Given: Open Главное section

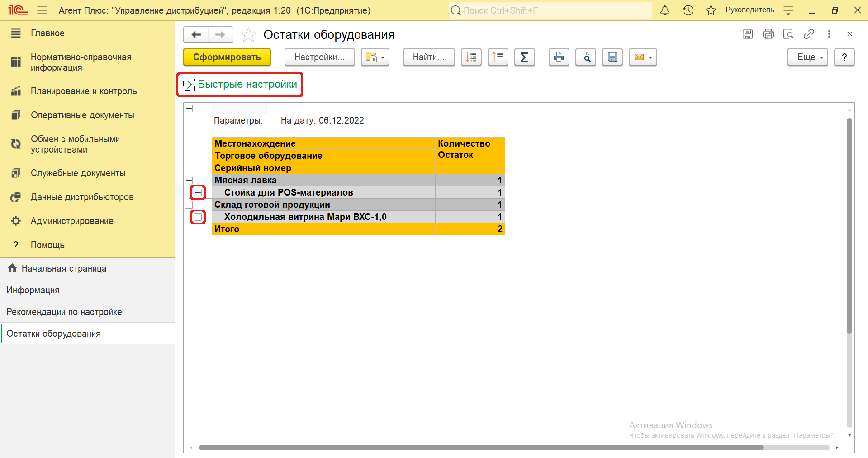Looking at the screenshot, I should (x=87, y=33).
